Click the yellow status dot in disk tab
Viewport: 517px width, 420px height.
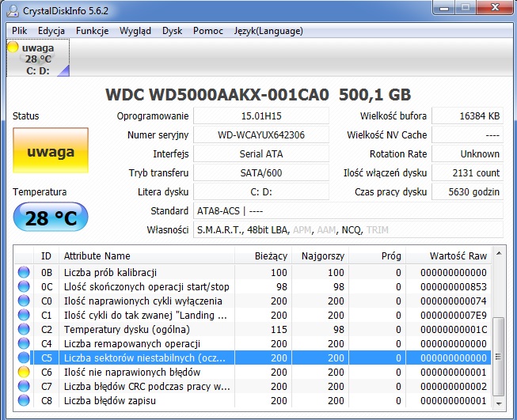coord(13,47)
